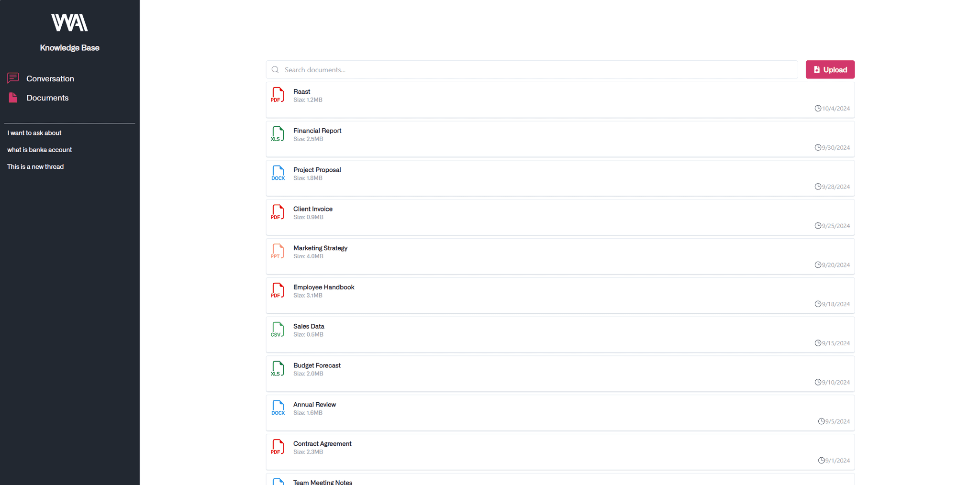Image resolution: width=980 pixels, height=485 pixels.
Task: Click the PDF icon for Raast
Action: click(277, 95)
